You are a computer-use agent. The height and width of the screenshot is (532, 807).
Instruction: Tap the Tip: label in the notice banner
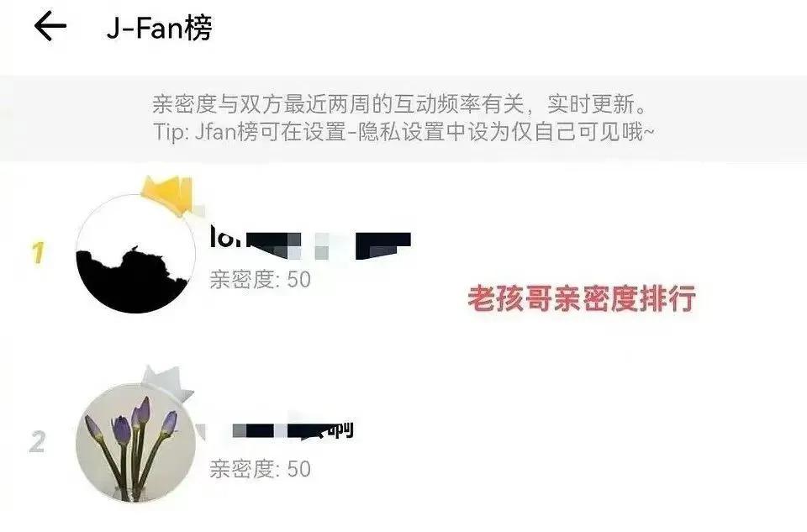[171, 132]
